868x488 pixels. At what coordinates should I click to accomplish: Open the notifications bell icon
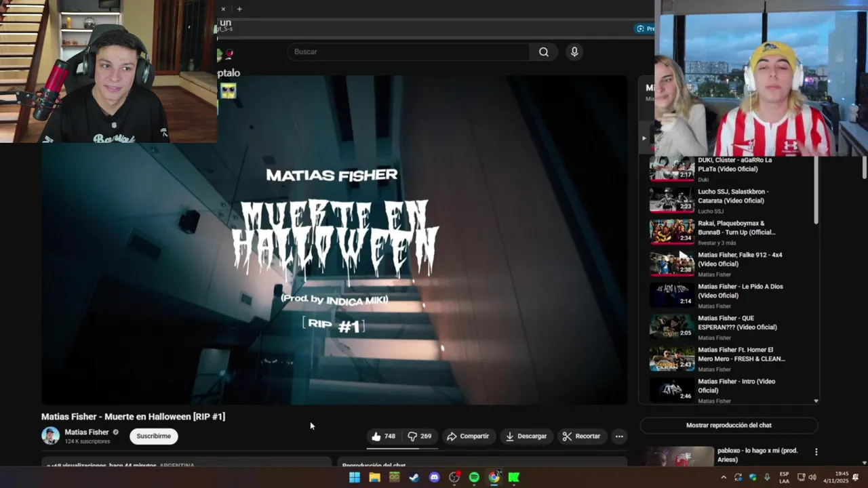[x=856, y=477]
